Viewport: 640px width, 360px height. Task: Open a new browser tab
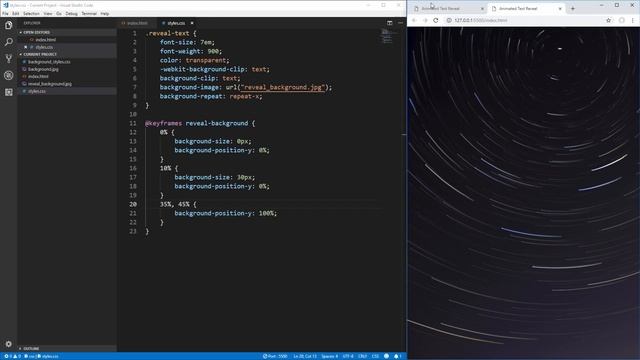point(573,8)
